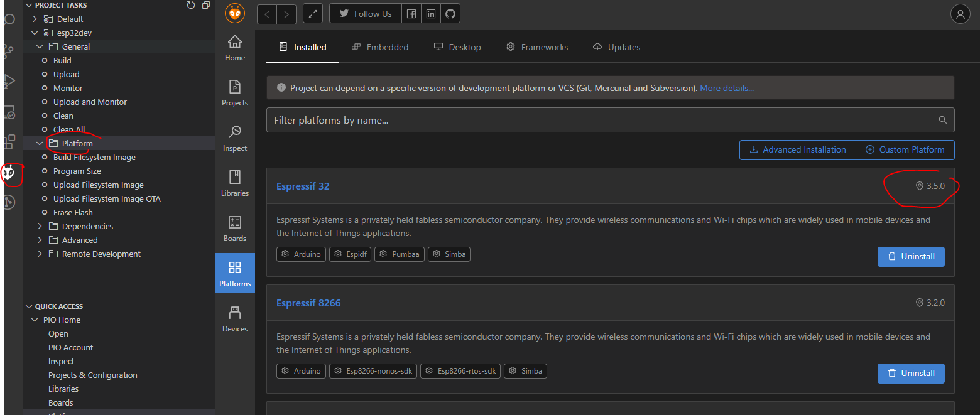The width and height of the screenshot is (980, 415).
Task: Collapse the PROJECT TASKS section
Action: pyautogui.click(x=29, y=5)
